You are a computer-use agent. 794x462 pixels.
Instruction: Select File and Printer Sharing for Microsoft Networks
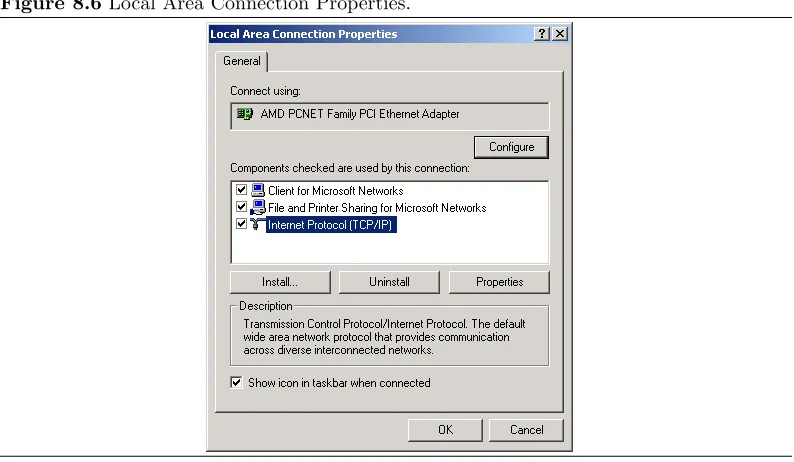377,208
